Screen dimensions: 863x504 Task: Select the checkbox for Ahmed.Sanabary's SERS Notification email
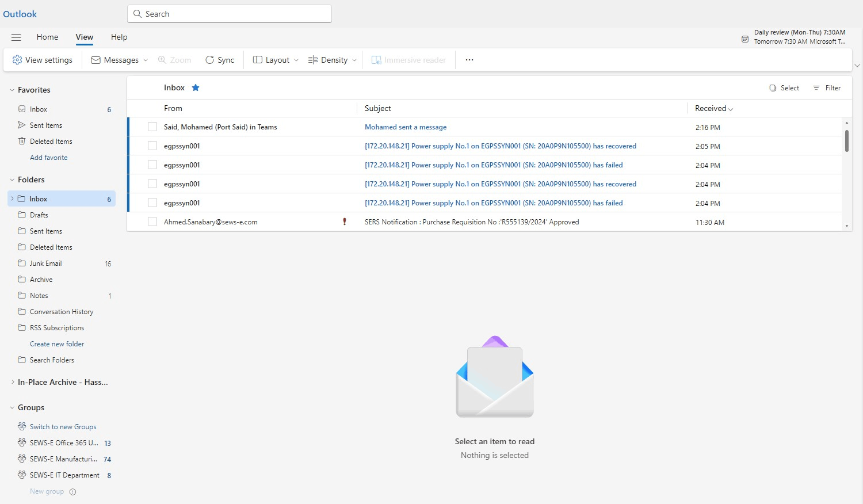(x=152, y=222)
